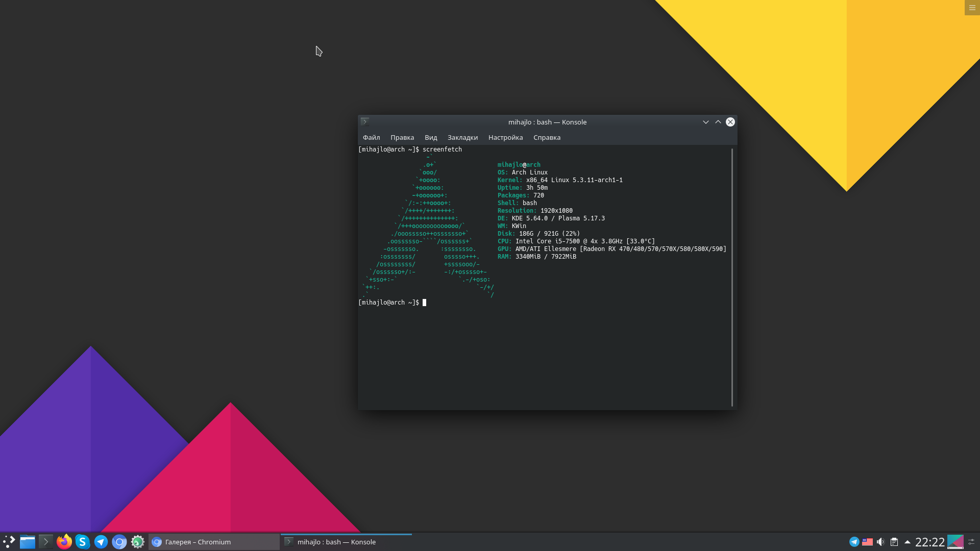This screenshot has width=980, height=551.
Task: Open the Правка menu in Konsole
Action: tap(402, 137)
